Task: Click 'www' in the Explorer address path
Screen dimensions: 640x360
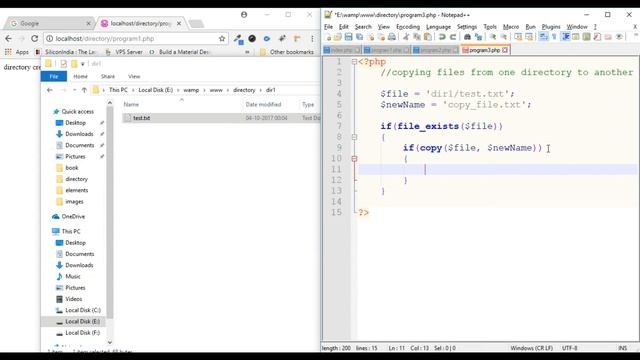Action: (x=216, y=90)
